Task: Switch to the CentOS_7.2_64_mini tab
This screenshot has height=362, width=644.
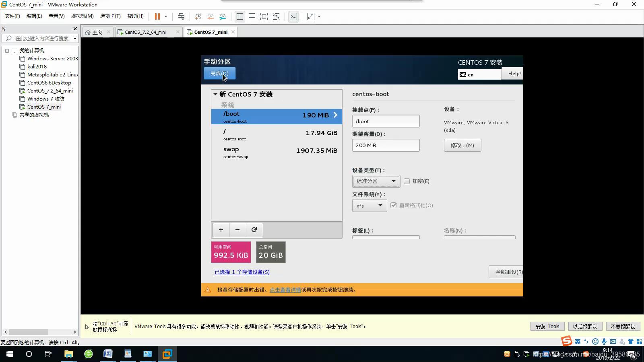Action: pos(145,32)
